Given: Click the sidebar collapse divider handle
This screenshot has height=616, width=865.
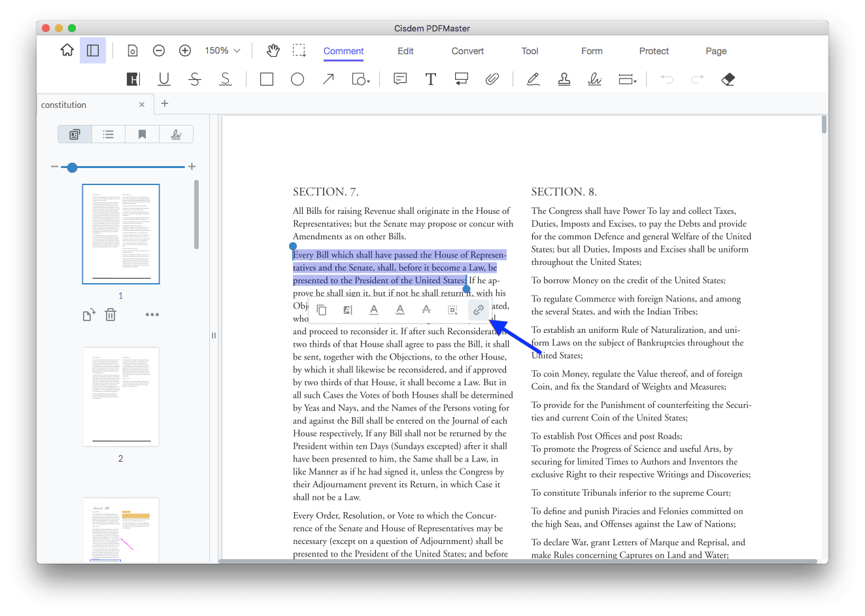Looking at the screenshot, I should [x=213, y=335].
